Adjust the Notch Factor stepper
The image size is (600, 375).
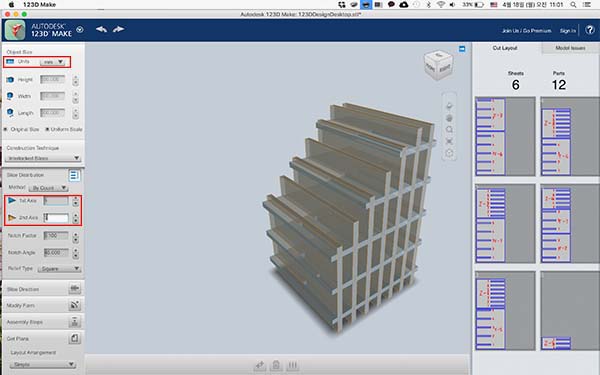click(x=75, y=238)
